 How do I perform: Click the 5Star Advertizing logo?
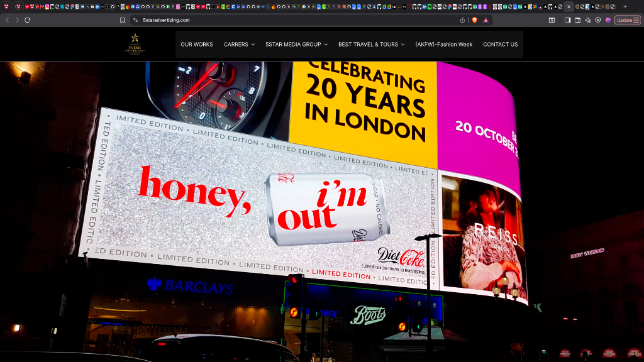click(x=135, y=45)
